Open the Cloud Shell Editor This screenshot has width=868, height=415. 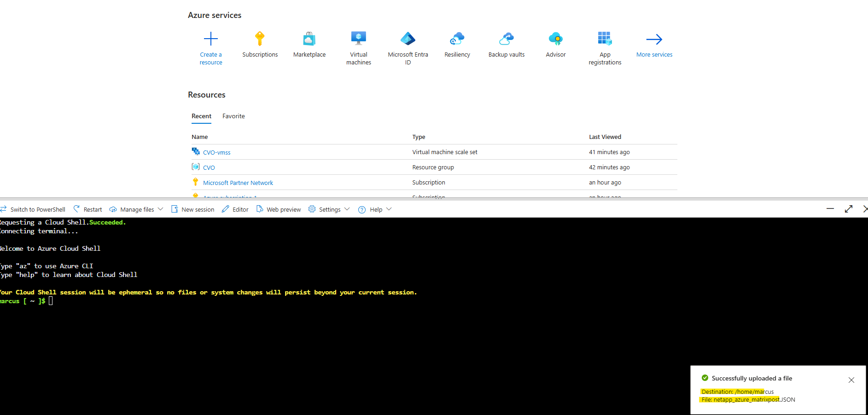tap(235, 209)
